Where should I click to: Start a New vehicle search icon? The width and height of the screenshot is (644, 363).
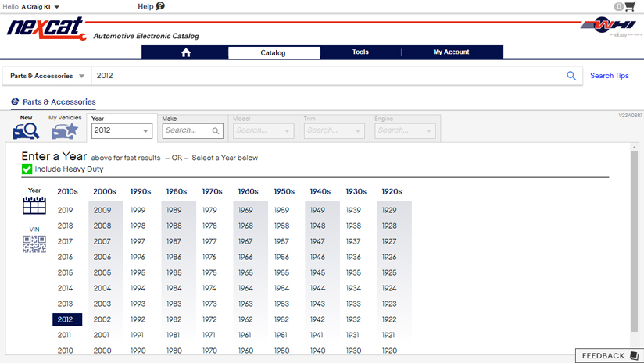coord(26,131)
